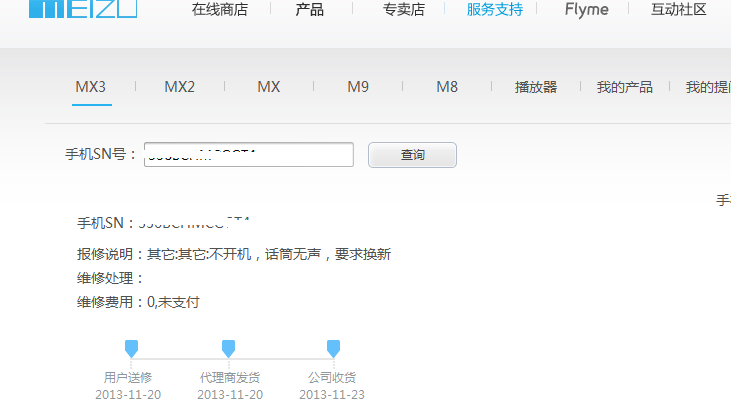Visit 互动社区 community link
The width and height of the screenshot is (731, 410).
(679, 9)
